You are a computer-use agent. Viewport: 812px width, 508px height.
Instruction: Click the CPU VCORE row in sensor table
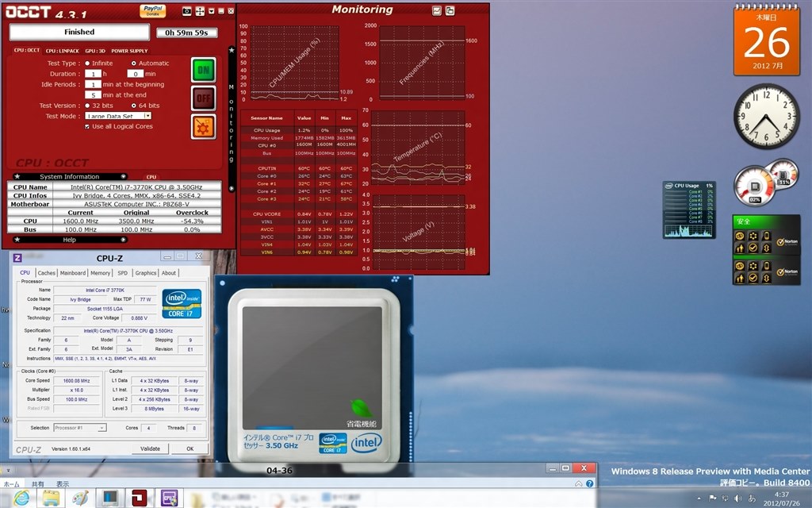(299, 214)
